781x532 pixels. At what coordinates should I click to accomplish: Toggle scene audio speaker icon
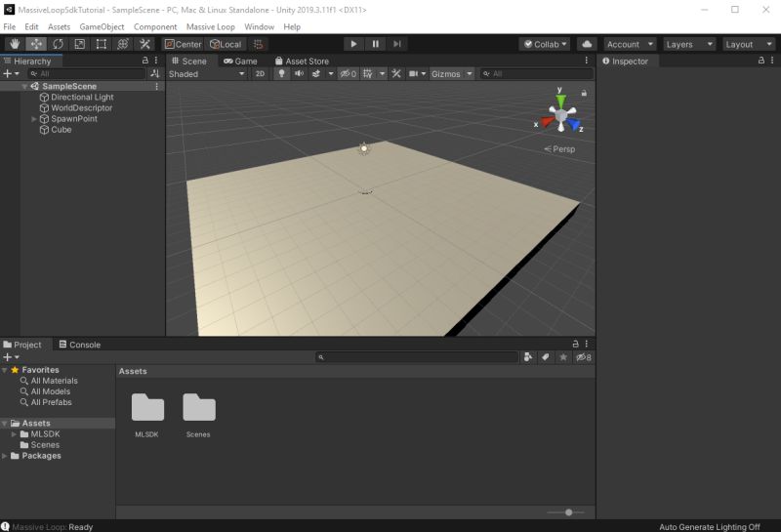(299, 74)
